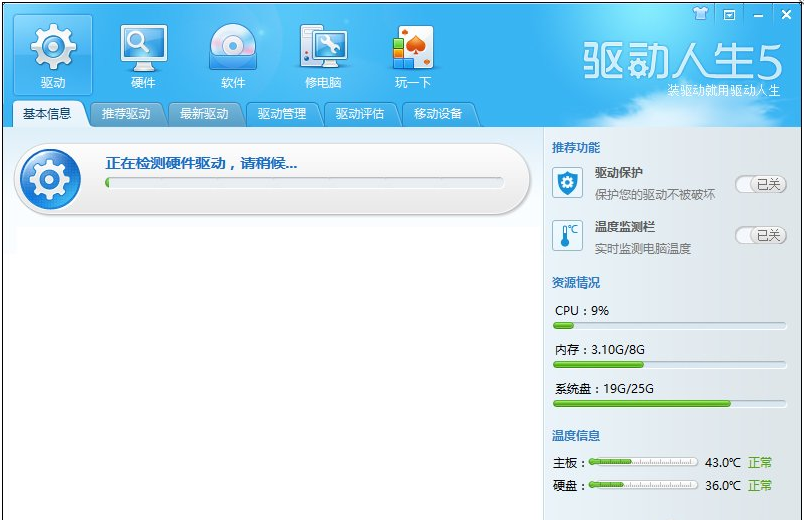
Task: Open the 驱动管理 tab
Action: pyautogui.click(x=282, y=114)
